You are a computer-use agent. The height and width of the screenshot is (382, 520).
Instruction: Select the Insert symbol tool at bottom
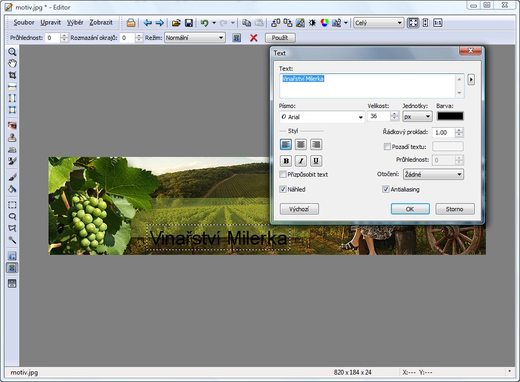(x=12, y=284)
